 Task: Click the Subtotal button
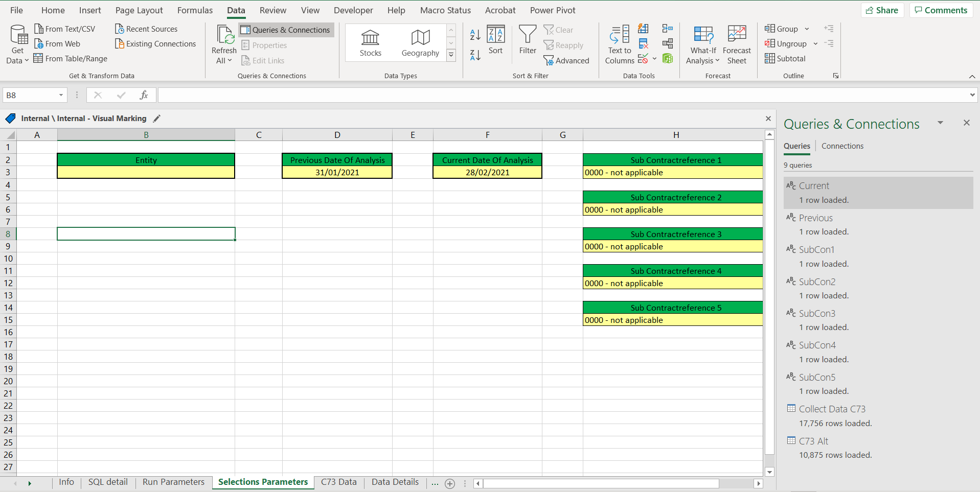point(785,59)
